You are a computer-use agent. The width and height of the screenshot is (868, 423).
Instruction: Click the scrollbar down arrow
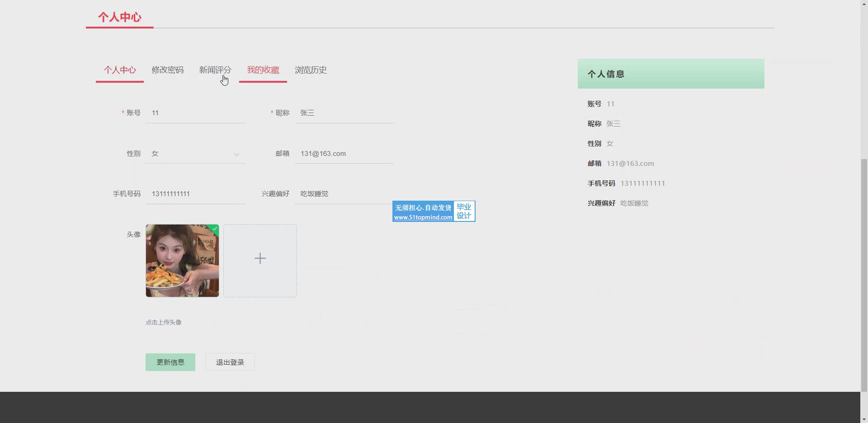(x=864, y=419)
